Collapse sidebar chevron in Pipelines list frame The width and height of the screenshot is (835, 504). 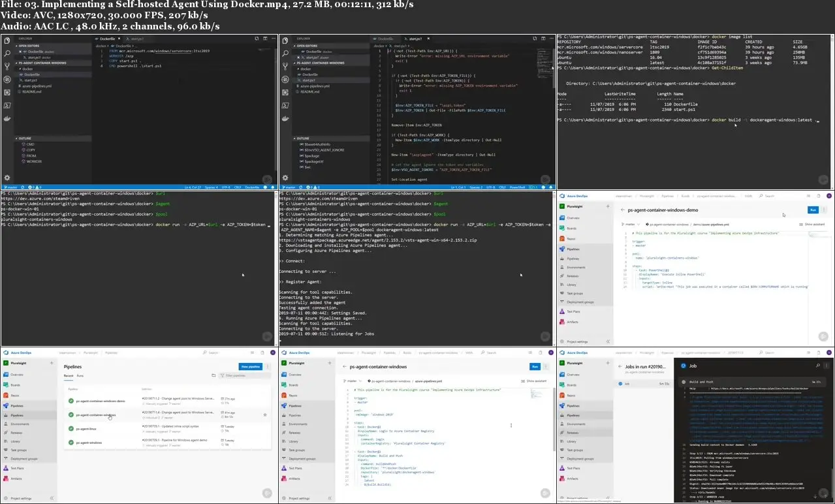[x=52, y=498]
